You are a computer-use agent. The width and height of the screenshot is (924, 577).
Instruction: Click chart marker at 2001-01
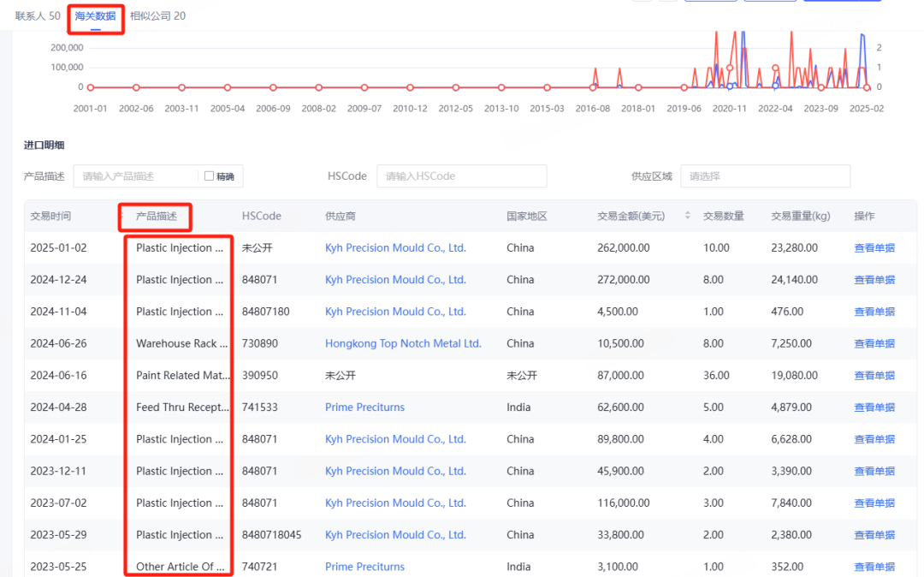pos(90,87)
